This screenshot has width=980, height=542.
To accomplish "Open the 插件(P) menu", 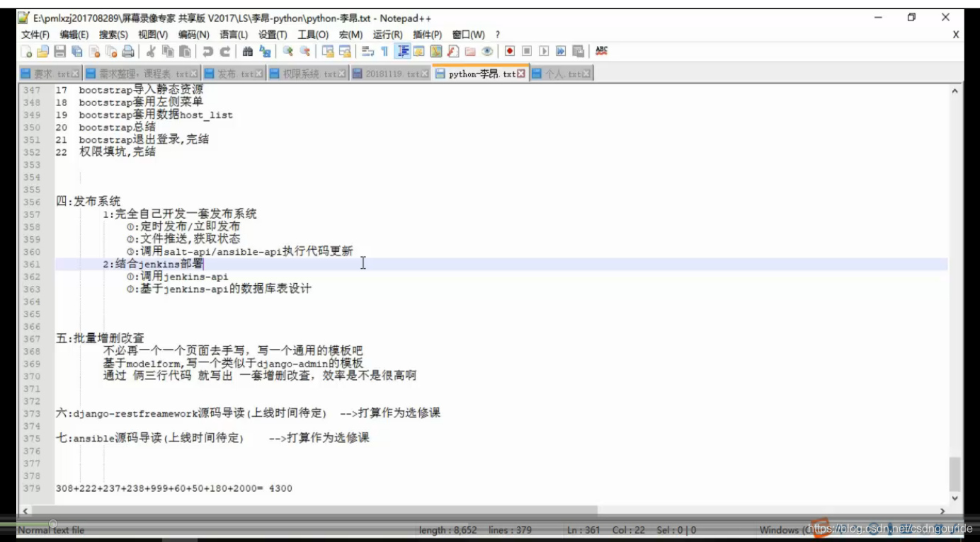I will [427, 35].
